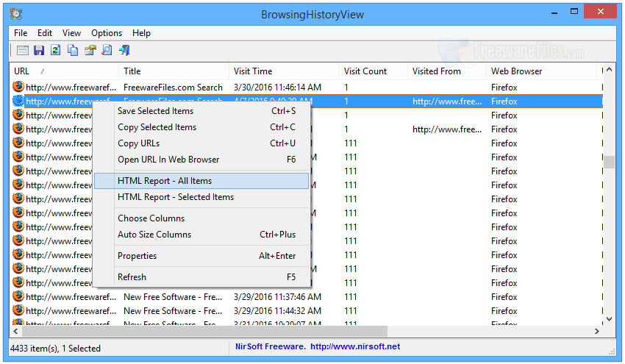Sort by the Visit Time column header
The height and width of the screenshot is (364, 625).
[284, 71]
